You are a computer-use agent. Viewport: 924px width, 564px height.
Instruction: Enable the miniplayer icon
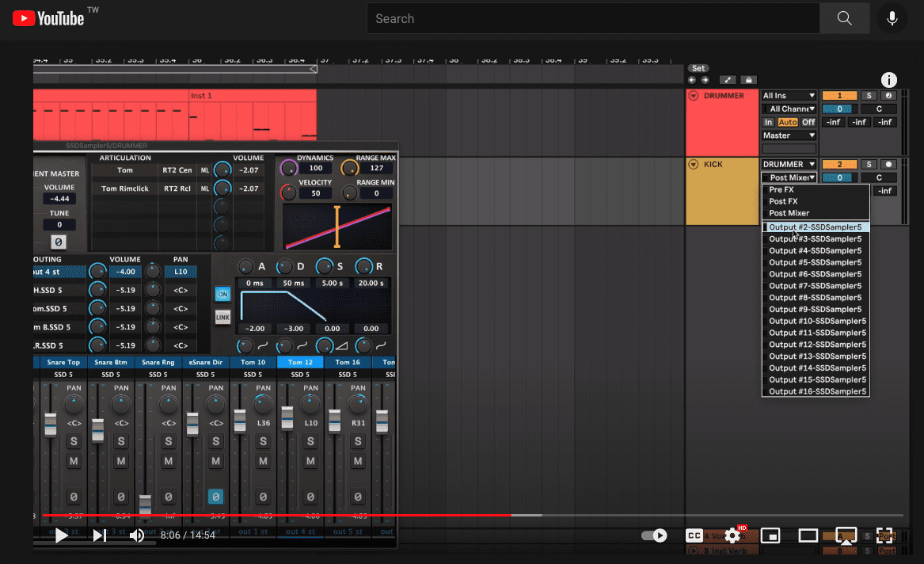(x=770, y=535)
